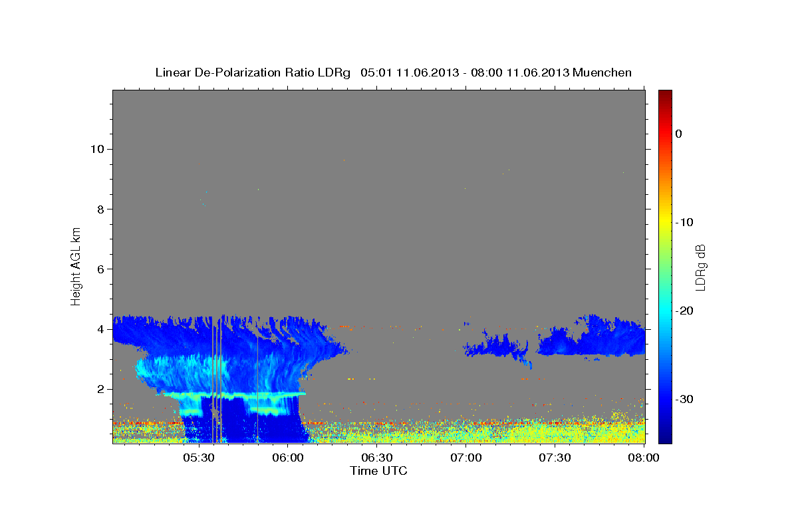
Task: Click the colorbar tick label -30
Action: [x=685, y=399]
